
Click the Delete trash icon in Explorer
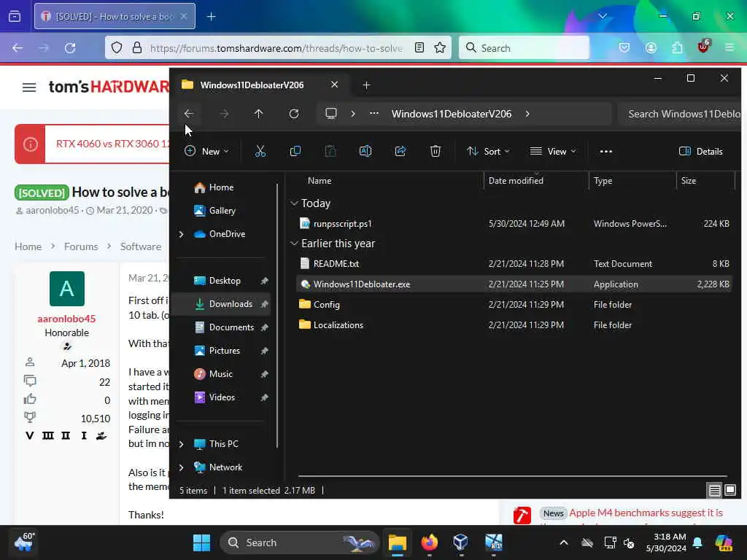click(436, 152)
